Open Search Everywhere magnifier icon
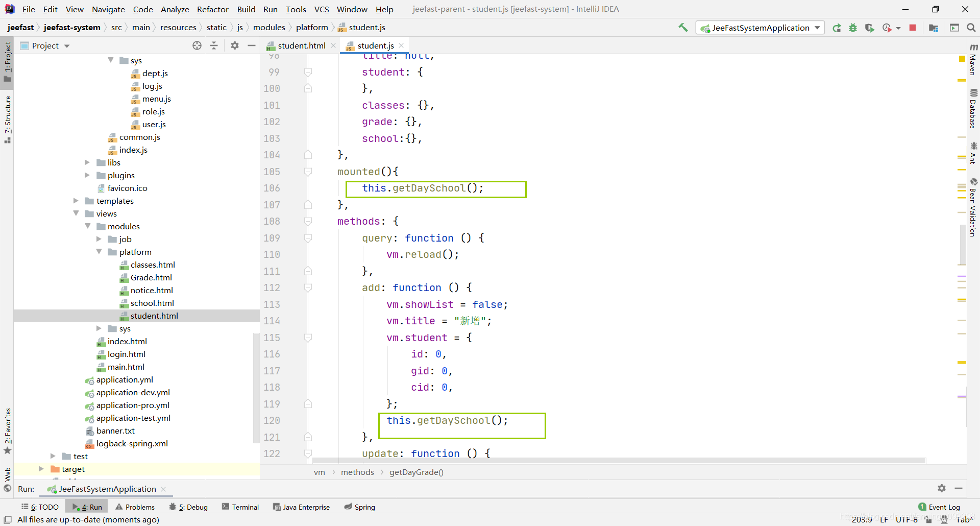 971,28
